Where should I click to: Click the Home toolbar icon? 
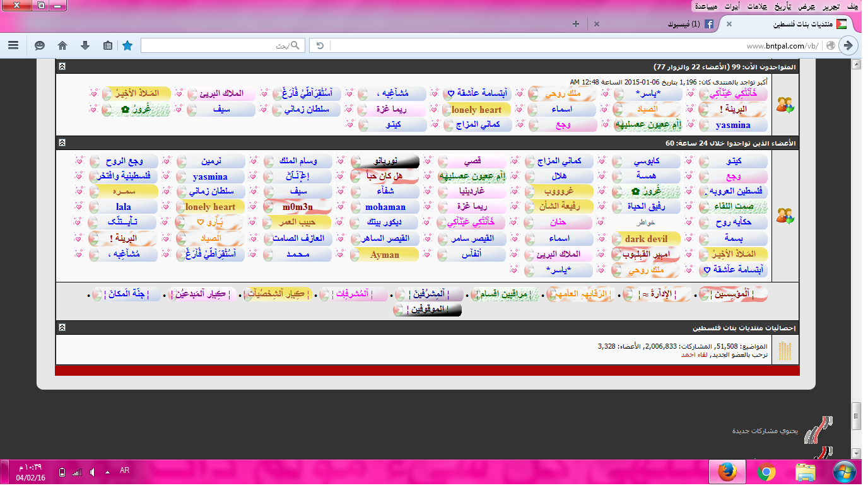[x=62, y=45]
